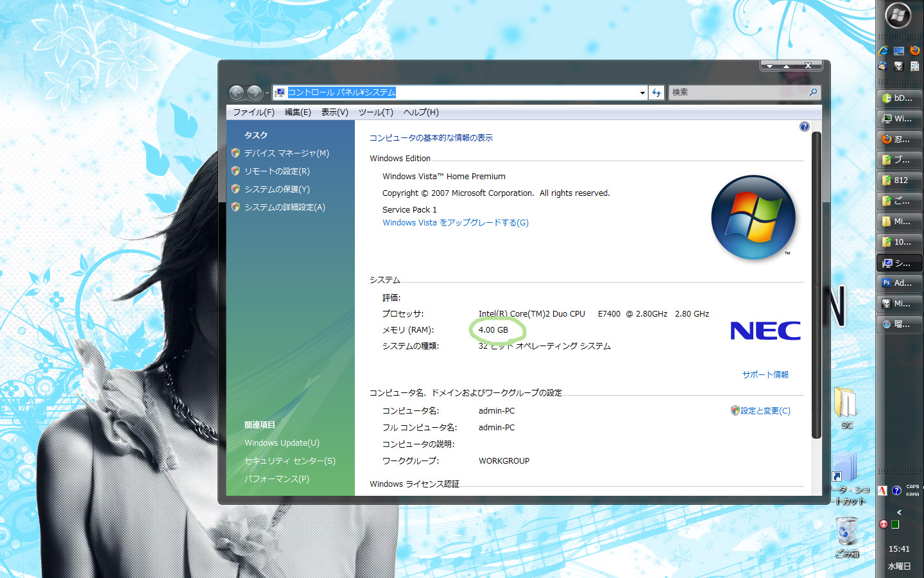This screenshot has height=578, width=924.
Task: Switch to the bD... taskbar button
Action: [x=899, y=98]
